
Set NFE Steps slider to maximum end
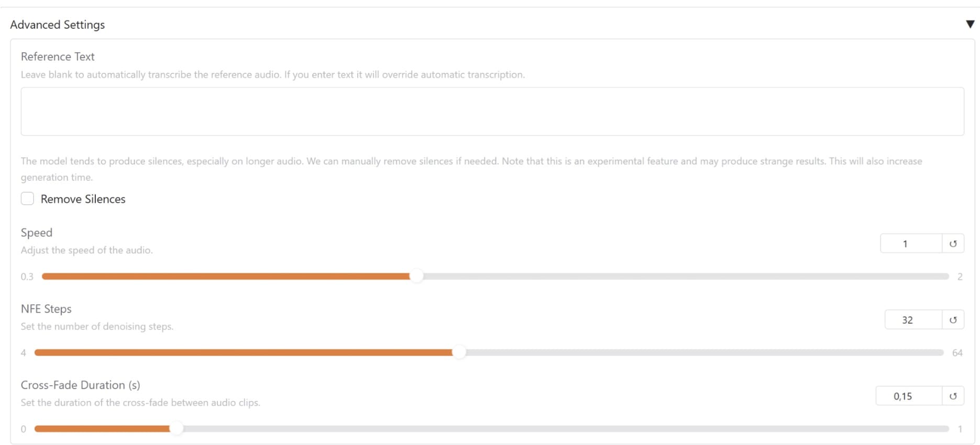pyautogui.click(x=942, y=353)
